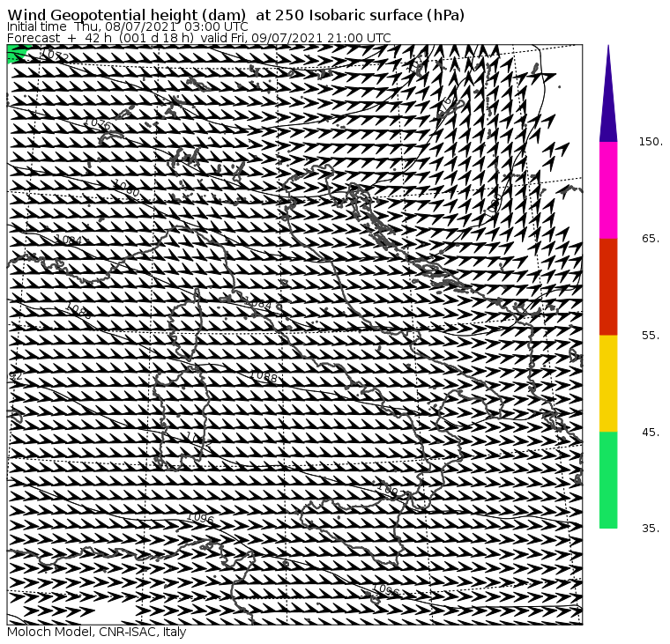
Task: Click the green shaded wind area in map corner
Action: (16, 54)
